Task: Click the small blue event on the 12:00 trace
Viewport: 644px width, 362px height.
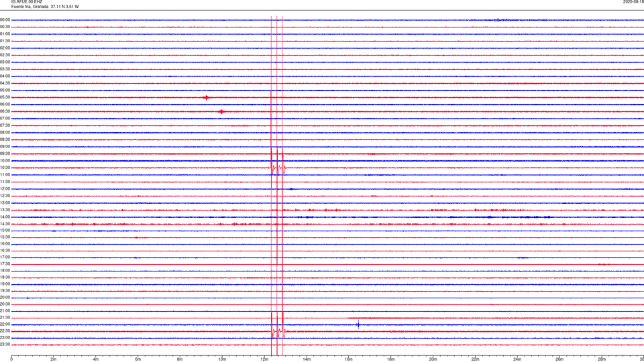Action: (x=290, y=189)
